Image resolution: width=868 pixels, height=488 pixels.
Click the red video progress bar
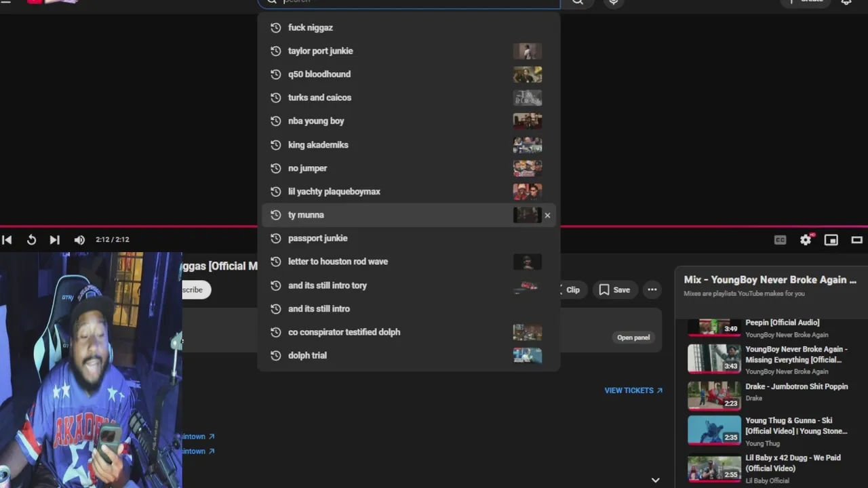click(x=434, y=226)
